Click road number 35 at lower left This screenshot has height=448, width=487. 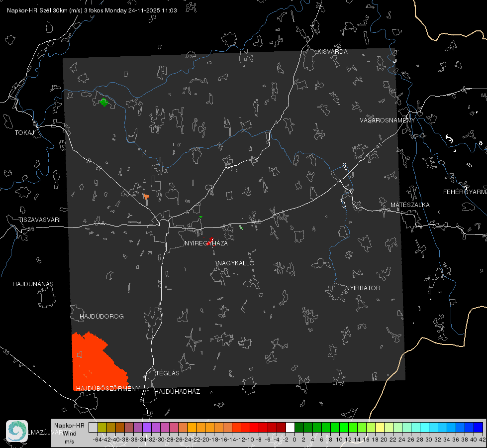(x=6, y=351)
